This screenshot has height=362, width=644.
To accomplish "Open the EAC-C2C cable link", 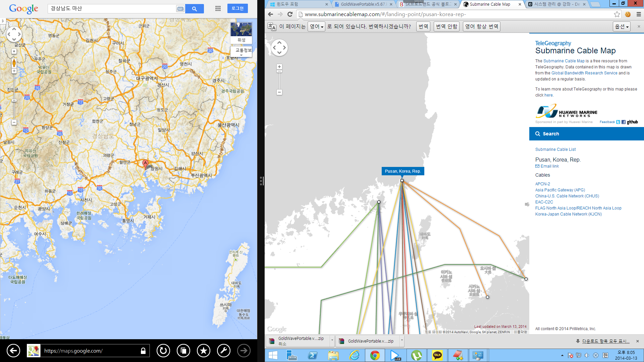I will tap(544, 202).
